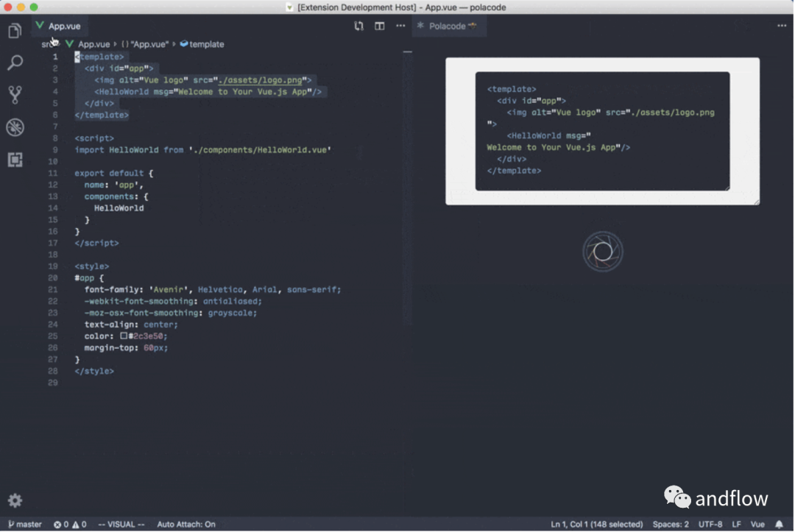Screen dimensions: 795x532
Task: Click the master git branch in status bar
Action: 25,525
